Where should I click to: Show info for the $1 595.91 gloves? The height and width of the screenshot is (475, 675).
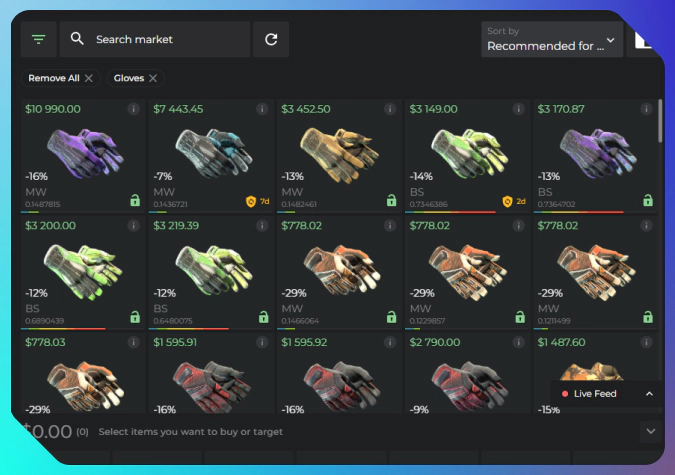pos(262,342)
